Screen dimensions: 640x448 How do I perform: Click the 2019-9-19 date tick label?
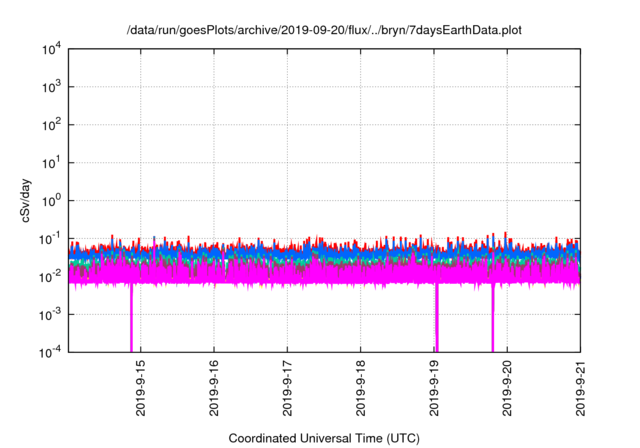click(434, 388)
